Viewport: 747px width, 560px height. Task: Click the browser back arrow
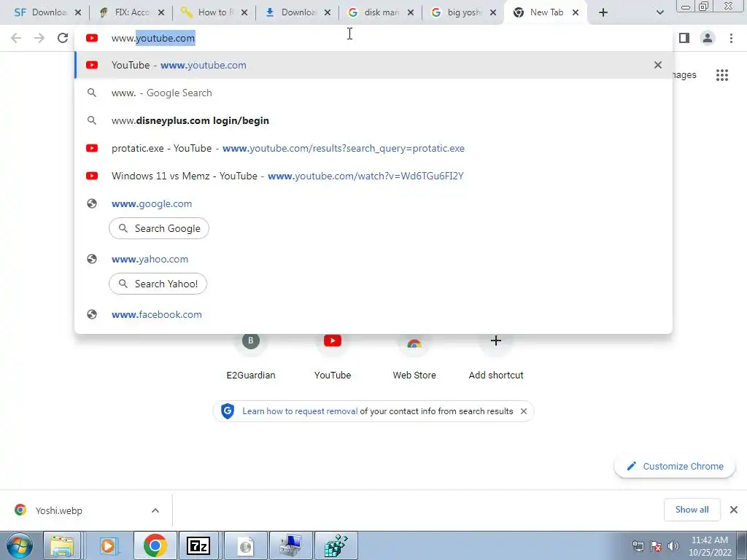(16, 38)
